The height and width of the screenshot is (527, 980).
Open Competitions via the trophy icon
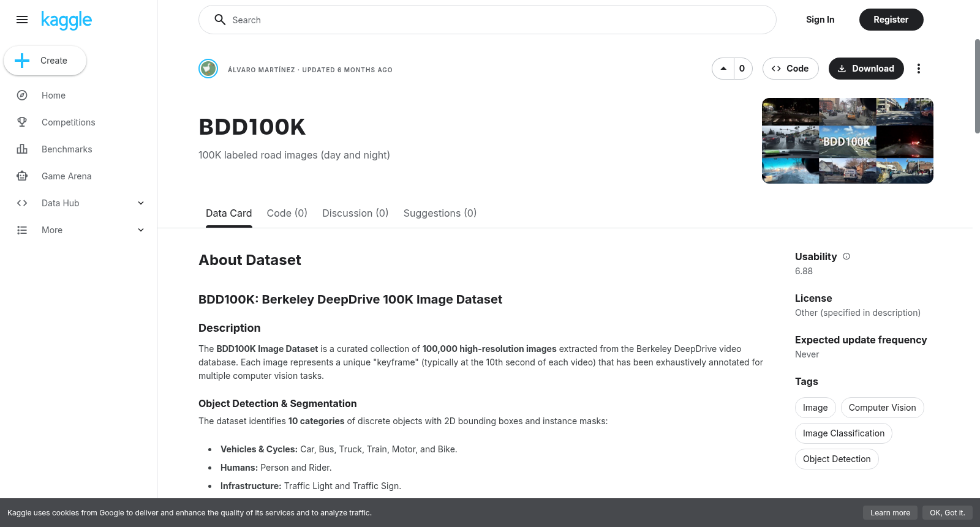click(22, 122)
